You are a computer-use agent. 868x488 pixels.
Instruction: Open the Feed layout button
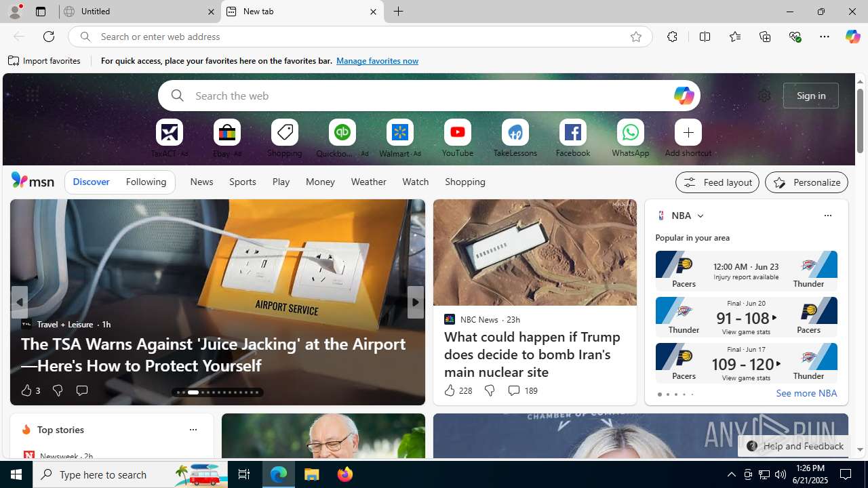(x=717, y=182)
